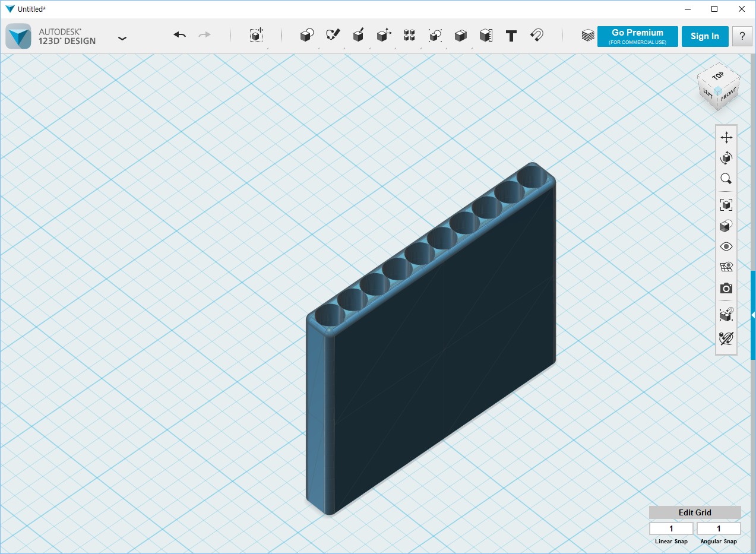Viewport: 756px width, 554px height.
Task: Expand the right side panel arrow
Action: [x=753, y=315]
